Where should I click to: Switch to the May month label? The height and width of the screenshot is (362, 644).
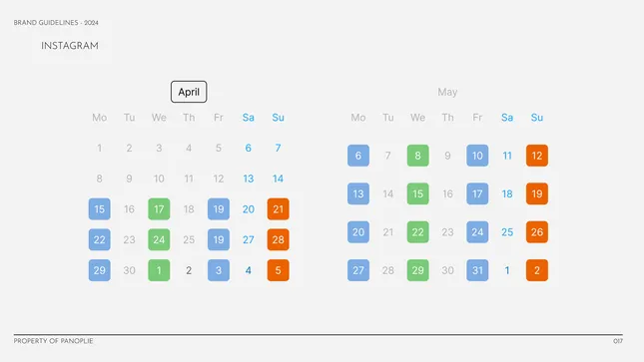[x=447, y=92]
